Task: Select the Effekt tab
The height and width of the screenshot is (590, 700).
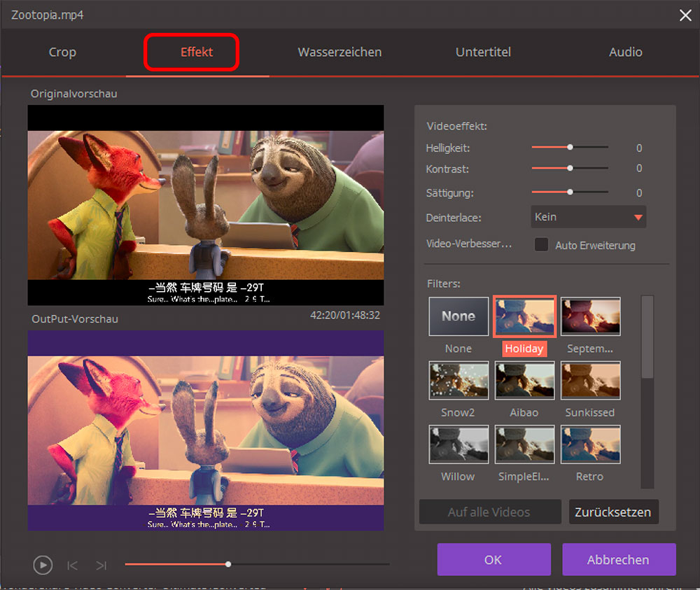Action: pos(197,52)
